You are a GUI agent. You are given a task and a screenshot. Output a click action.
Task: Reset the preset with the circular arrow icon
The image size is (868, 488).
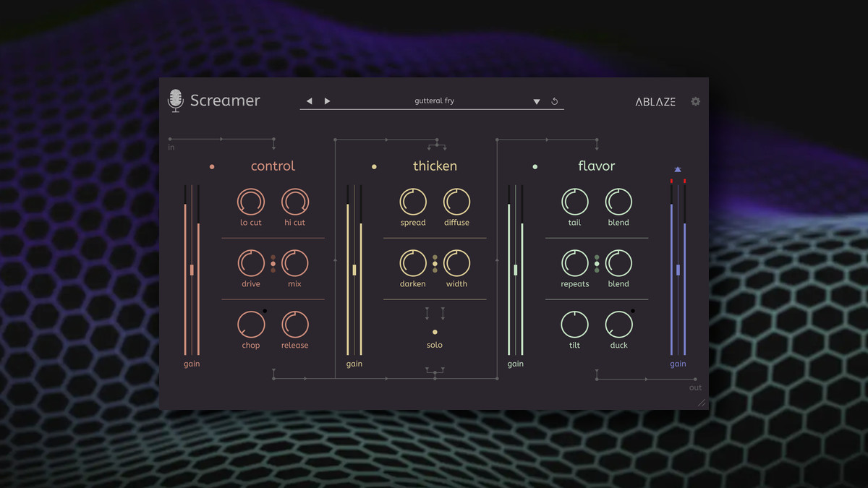(x=555, y=101)
